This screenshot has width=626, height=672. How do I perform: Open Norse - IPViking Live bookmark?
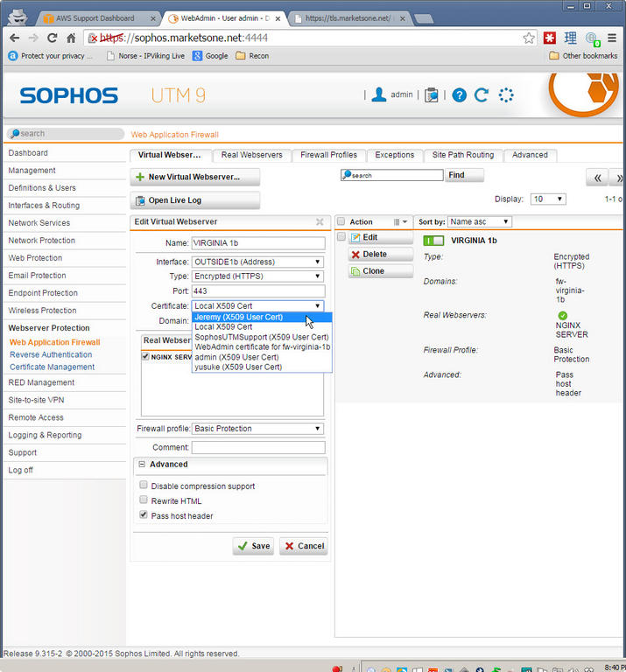(x=146, y=56)
